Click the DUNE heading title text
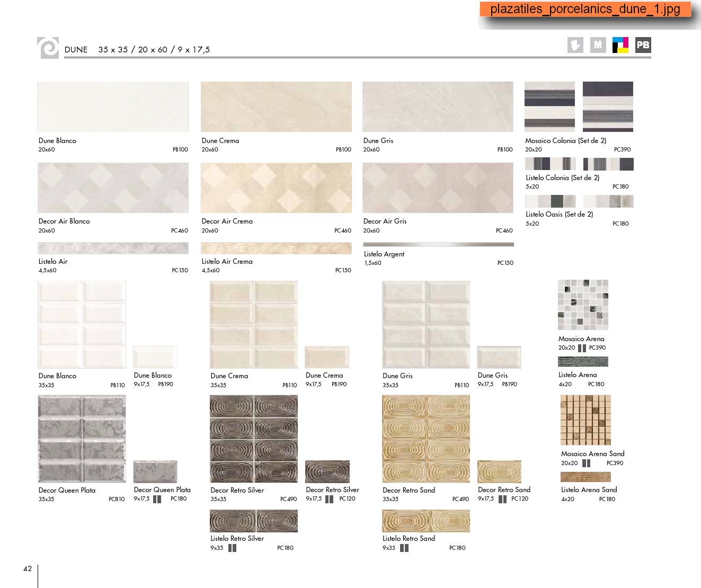The height and width of the screenshot is (588, 701). pos(76,50)
